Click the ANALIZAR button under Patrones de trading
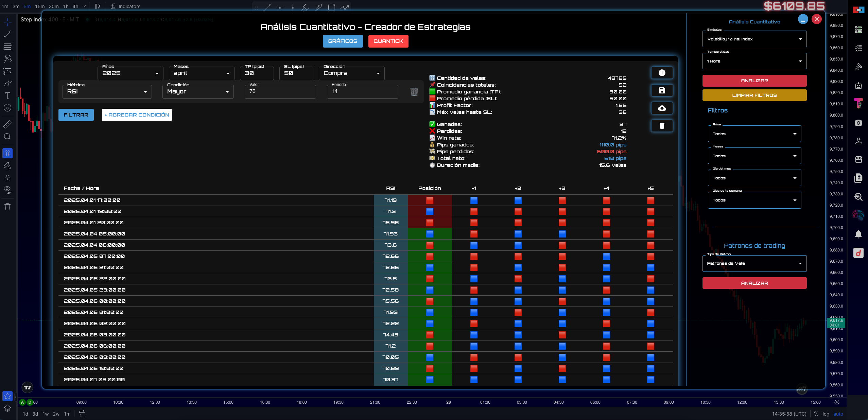Image resolution: width=868 pixels, height=420 pixels. [754, 283]
